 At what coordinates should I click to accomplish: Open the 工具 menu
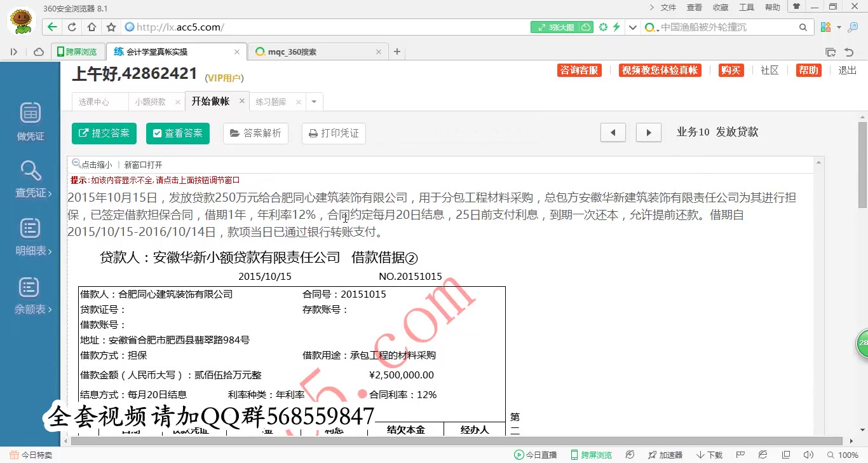click(x=746, y=7)
